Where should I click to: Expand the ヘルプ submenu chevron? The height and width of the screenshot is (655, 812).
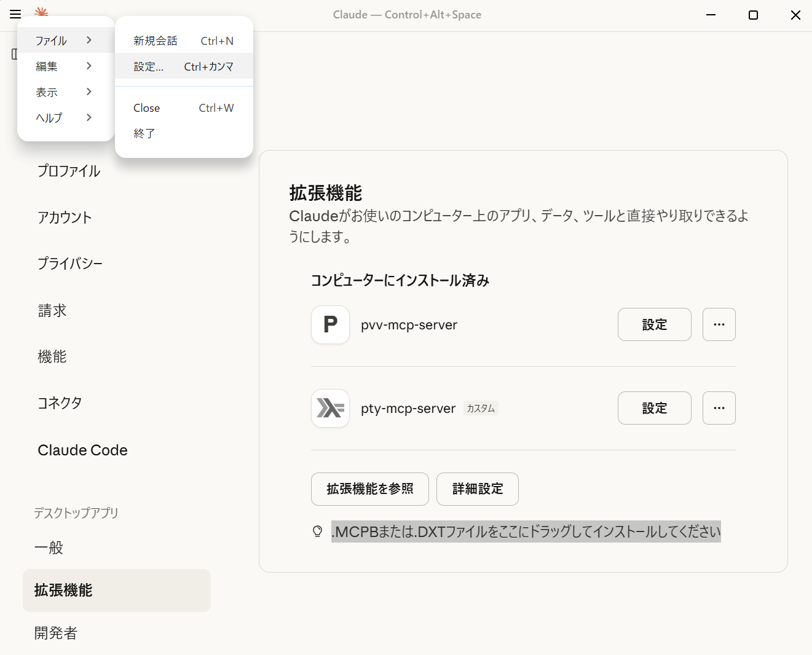[x=89, y=117]
